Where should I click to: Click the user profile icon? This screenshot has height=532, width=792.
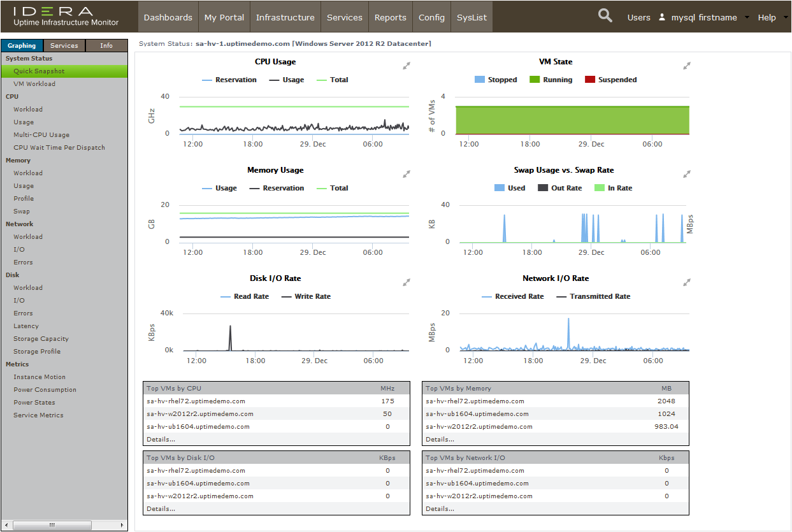[x=662, y=17]
